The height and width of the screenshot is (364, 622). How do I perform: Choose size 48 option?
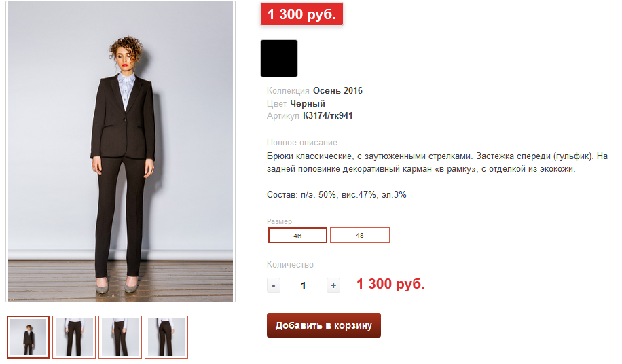click(x=360, y=236)
